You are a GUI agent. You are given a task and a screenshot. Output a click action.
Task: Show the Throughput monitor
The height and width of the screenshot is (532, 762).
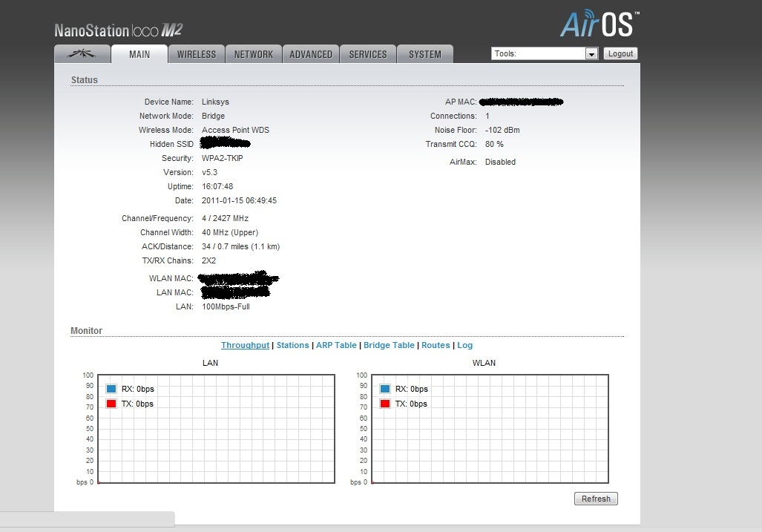coord(245,345)
